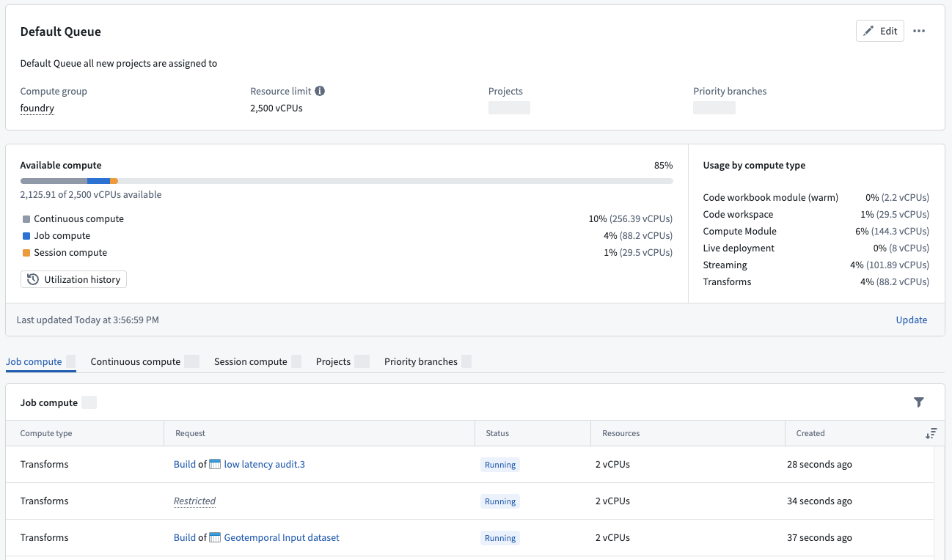952x560 pixels.
Task: Click the Available compute usage bar
Action: tap(346, 181)
